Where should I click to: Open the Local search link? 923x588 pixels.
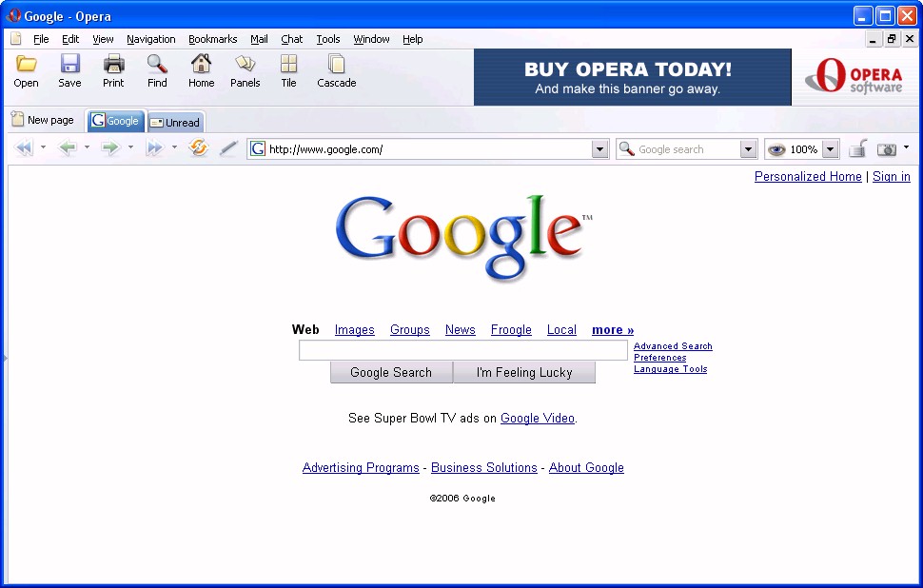tap(561, 329)
